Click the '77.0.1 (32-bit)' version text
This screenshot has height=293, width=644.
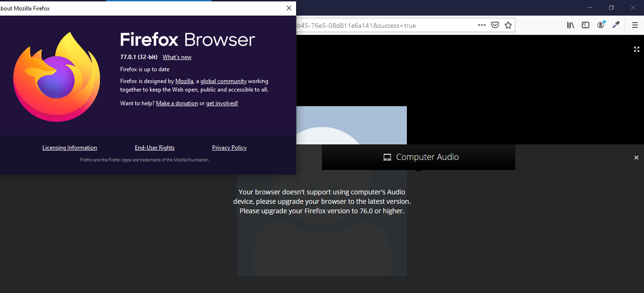139,57
